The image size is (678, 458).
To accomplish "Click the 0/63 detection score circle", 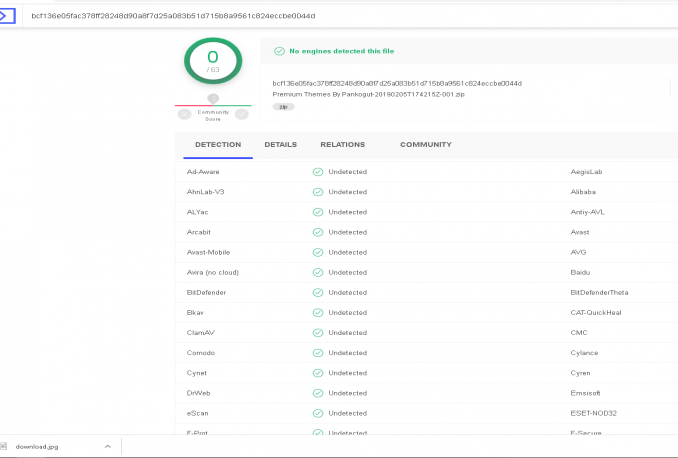I will 212,61.
